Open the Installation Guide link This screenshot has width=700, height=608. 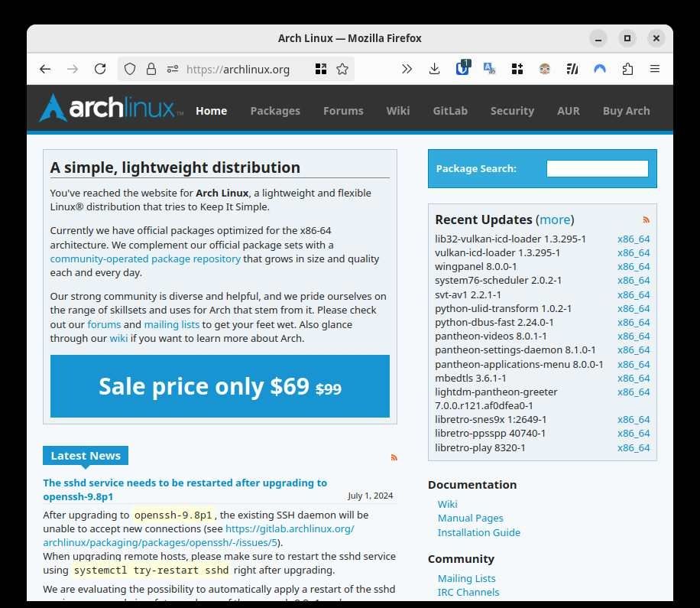478,532
